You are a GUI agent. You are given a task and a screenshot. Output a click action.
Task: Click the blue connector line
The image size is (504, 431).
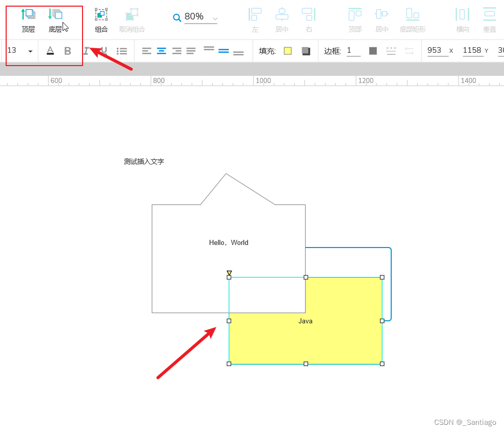(391, 283)
